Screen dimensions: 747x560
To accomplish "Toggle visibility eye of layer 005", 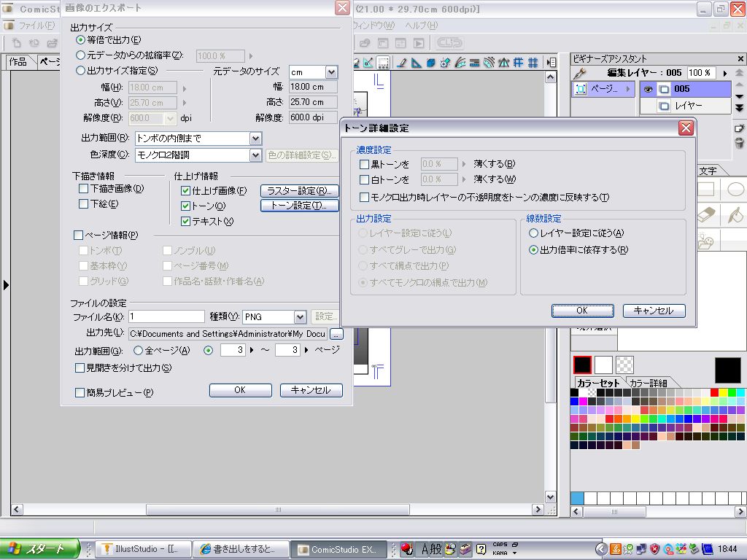I will tap(647, 90).
